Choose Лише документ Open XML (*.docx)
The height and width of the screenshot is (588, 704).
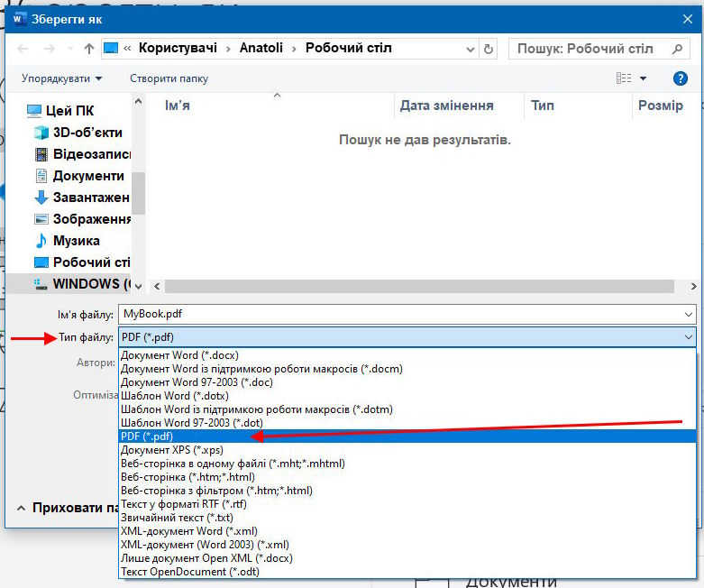click(x=407, y=558)
